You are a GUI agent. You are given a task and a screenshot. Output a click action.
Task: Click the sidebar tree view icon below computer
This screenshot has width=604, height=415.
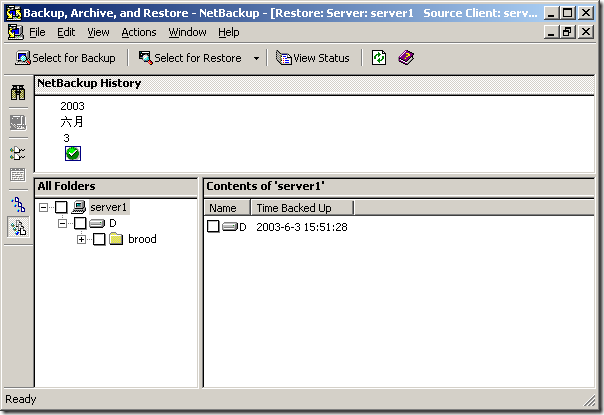coord(18,153)
